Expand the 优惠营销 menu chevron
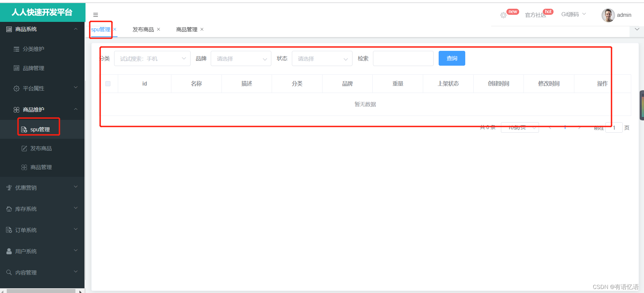644x293 pixels. tap(76, 187)
